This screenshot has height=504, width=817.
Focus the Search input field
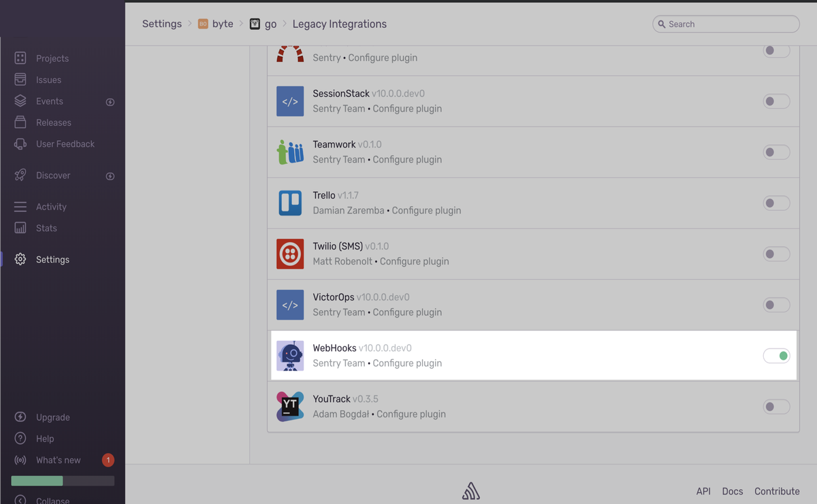[x=728, y=24]
